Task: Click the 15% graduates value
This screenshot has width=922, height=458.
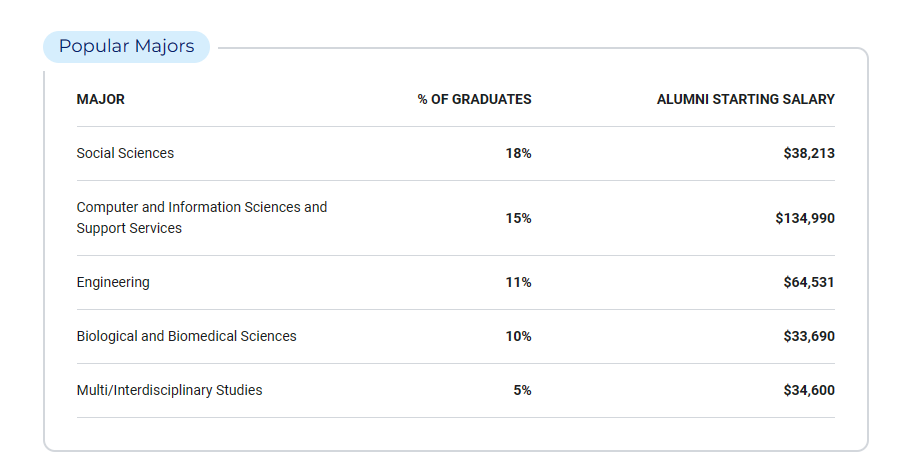Action: click(x=519, y=218)
